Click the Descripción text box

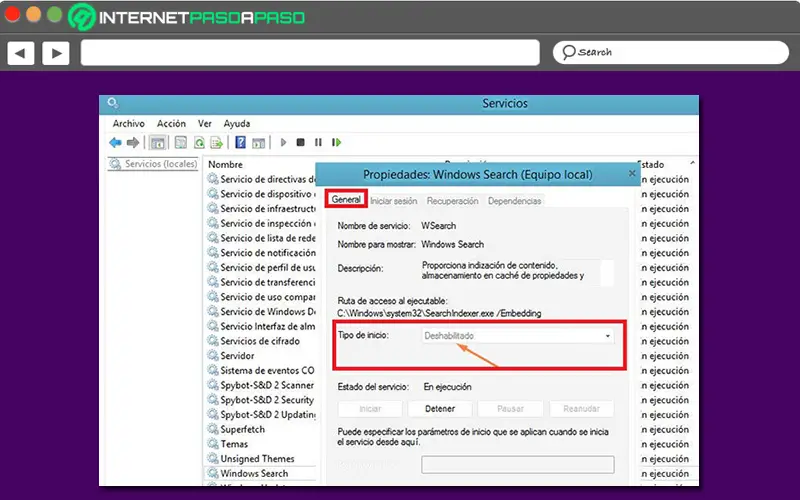pyautogui.click(x=517, y=271)
